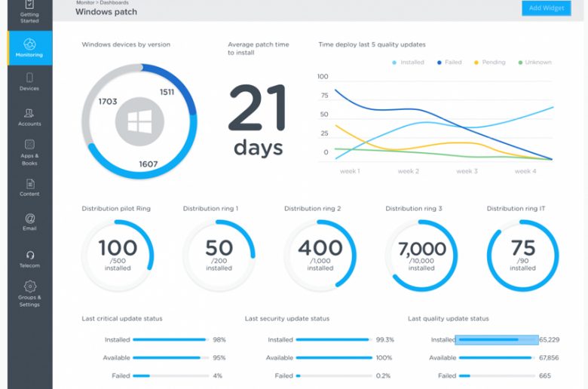Viewport: 588px width, 389px height.
Task: Click the Dashboards breadcrumb link
Action: [114, 2]
